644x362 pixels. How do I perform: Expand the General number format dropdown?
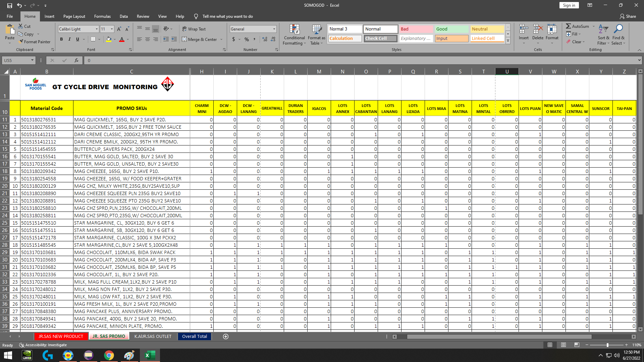(274, 29)
